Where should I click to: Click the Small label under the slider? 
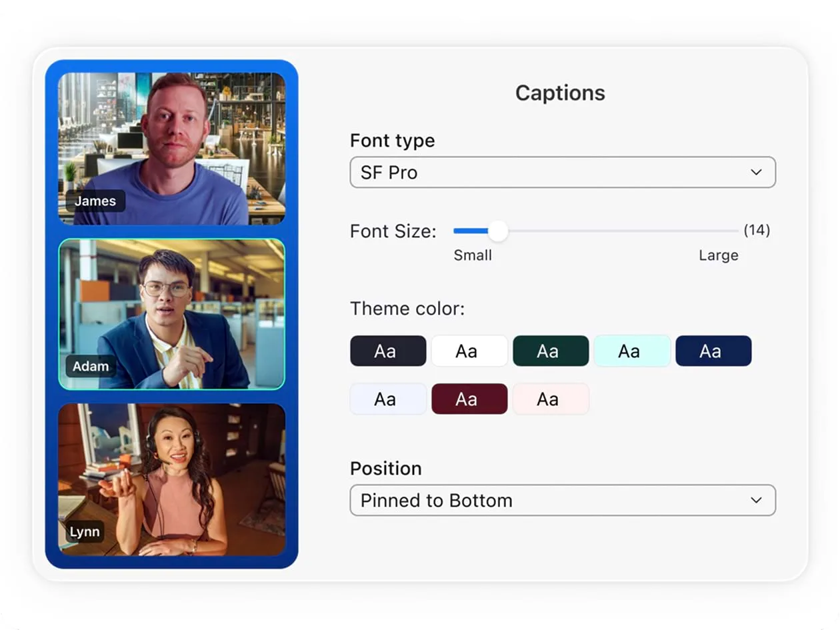[473, 255]
